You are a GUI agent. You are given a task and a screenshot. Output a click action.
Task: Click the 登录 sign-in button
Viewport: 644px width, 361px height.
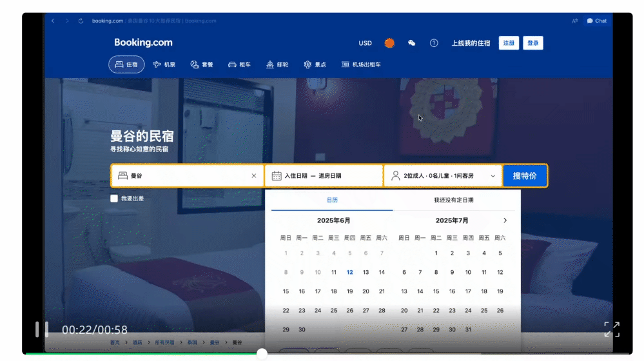(532, 43)
